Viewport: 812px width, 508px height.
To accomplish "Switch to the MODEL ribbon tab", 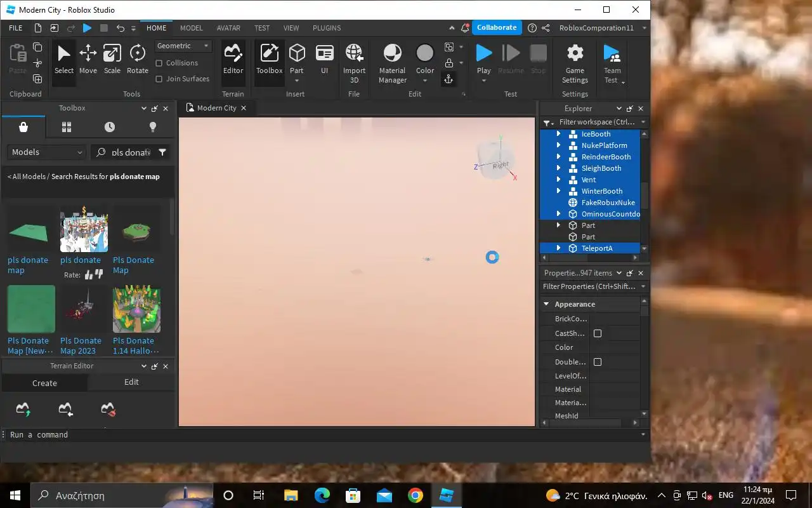I will [x=191, y=28].
